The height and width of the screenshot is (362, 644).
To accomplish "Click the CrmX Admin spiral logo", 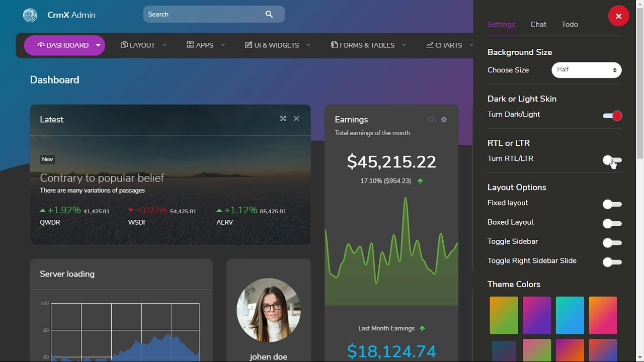I will (x=30, y=15).
